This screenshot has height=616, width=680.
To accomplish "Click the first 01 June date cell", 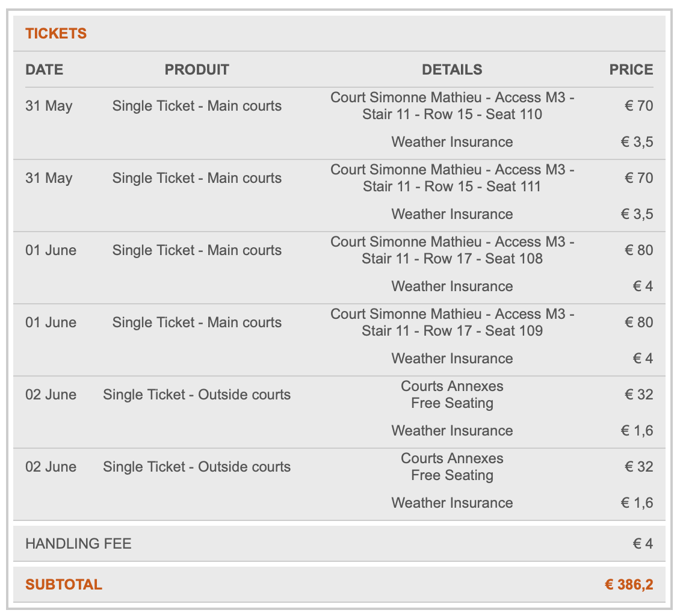I will point(51,250).
